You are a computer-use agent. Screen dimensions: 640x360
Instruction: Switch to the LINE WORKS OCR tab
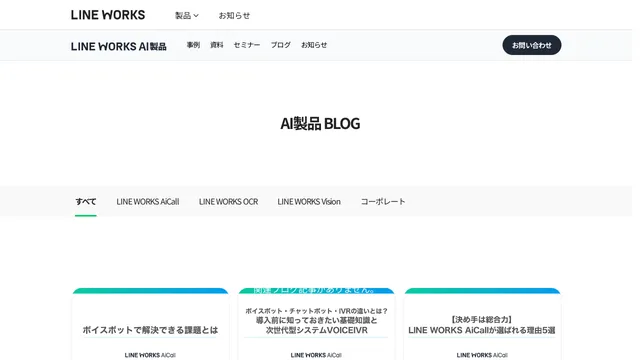point(228,202)
